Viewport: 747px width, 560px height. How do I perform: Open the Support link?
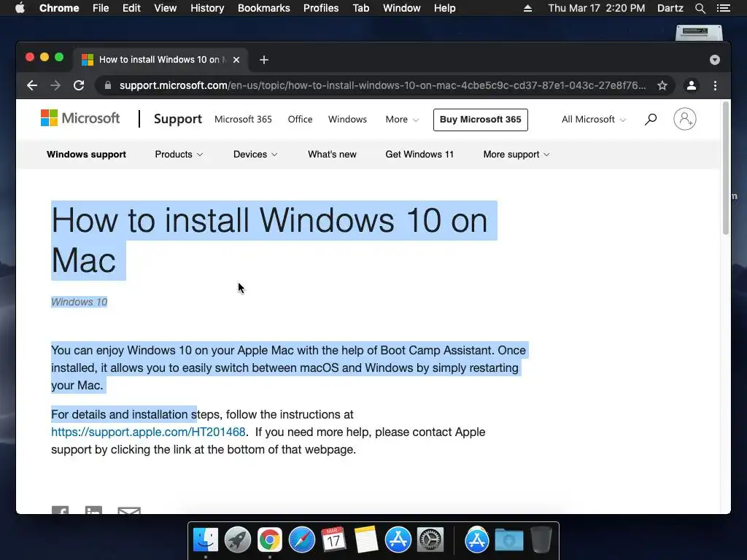pyautogui.click(x=178, y=119)
